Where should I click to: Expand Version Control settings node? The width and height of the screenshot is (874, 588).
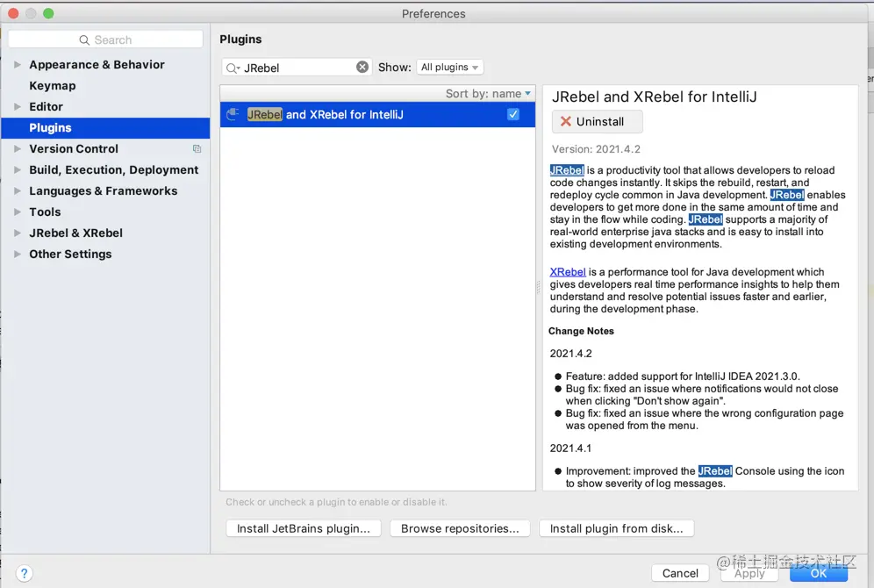tap(18, 149)
